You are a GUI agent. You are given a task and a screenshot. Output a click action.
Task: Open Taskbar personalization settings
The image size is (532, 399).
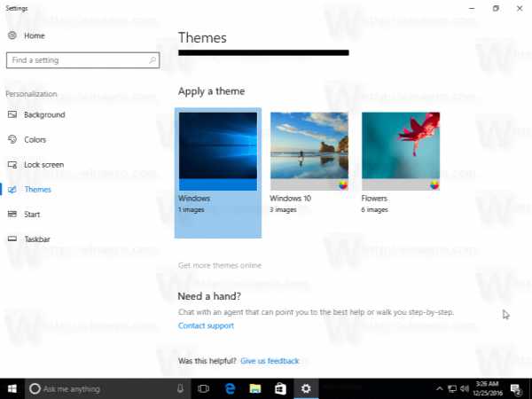coord(36,239)
